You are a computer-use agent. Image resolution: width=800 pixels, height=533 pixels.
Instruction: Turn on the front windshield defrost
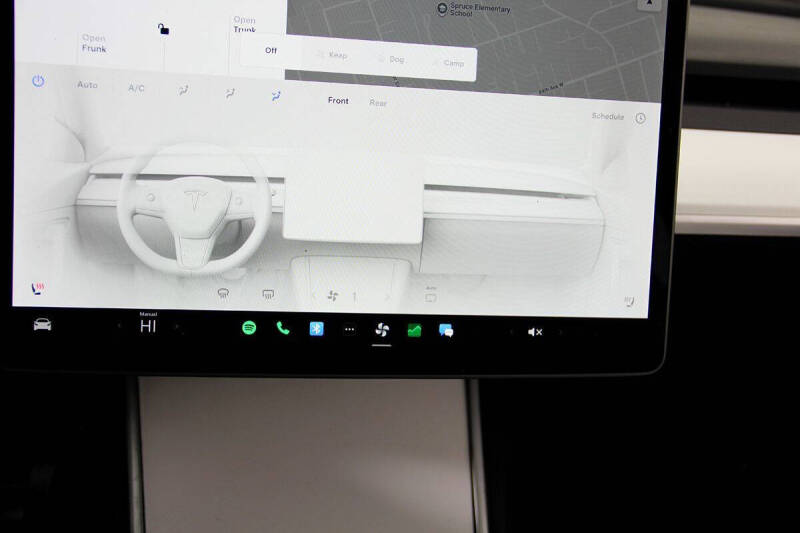(223, 293)
